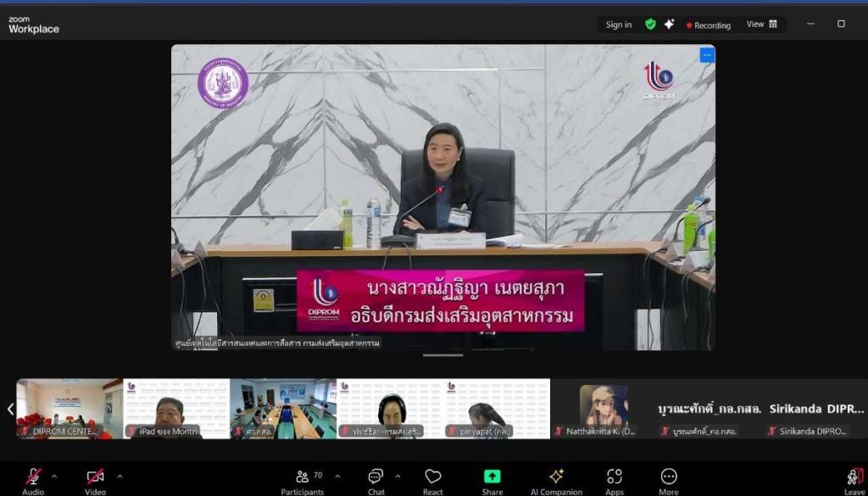Open the React emoji menu
Screen dimensions: 868x496
pos(433,481)
